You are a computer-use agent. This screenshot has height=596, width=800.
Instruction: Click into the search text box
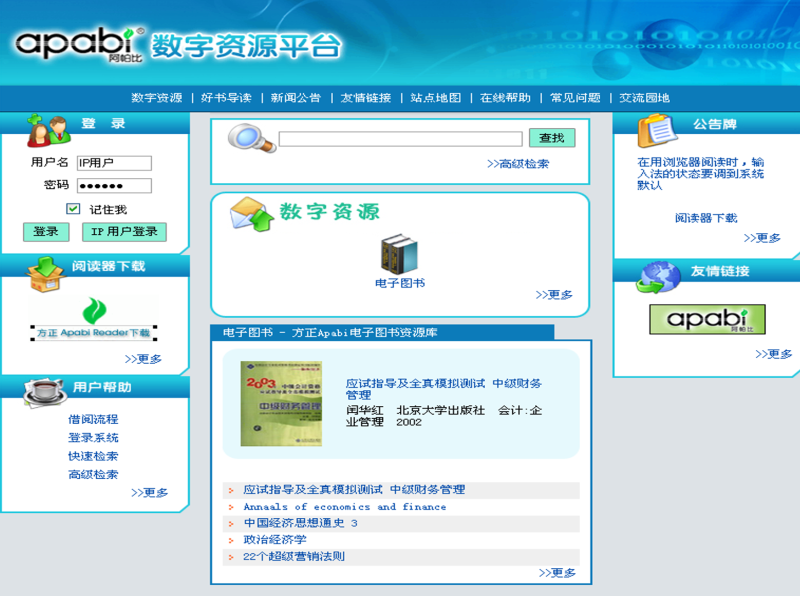coord(401,139)
